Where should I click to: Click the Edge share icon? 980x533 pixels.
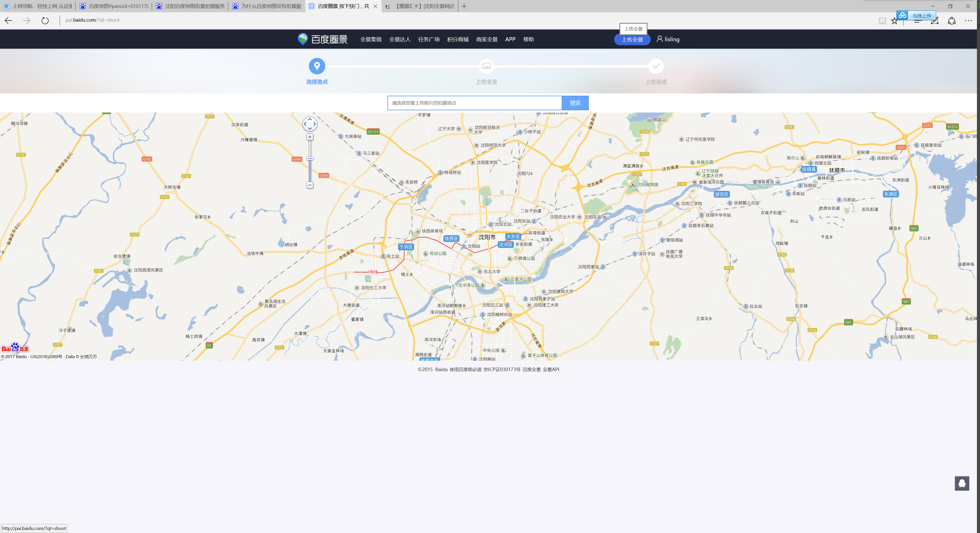pos(952,21)
